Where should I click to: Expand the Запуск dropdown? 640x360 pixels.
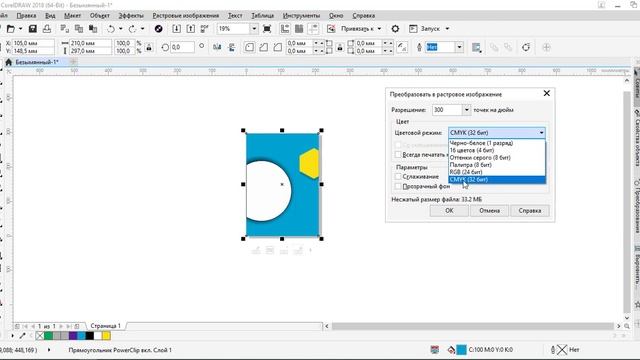point(447,29)
